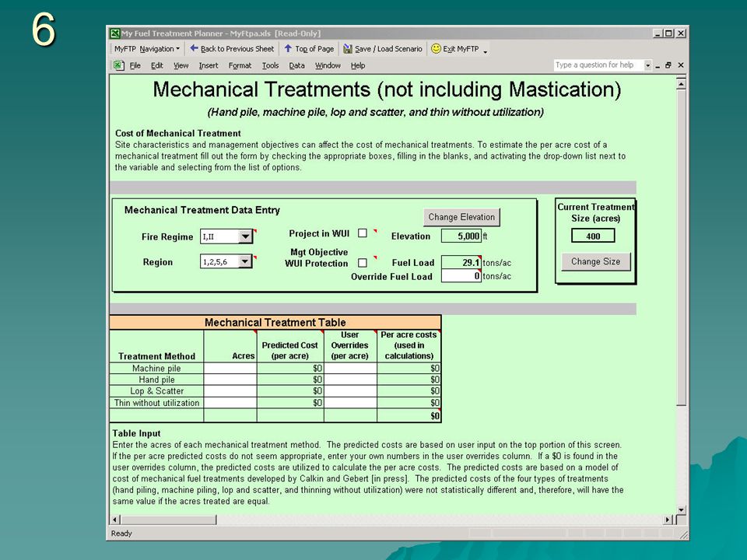The height and width of the screenshot is (560, 747).
Task: Open the Window menu
Action: coord(328,65)
